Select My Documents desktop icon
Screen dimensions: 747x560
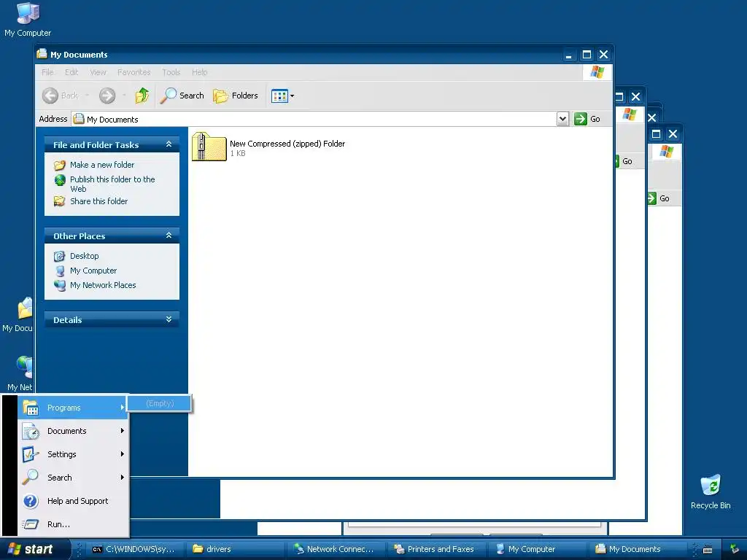pos(18,314)
